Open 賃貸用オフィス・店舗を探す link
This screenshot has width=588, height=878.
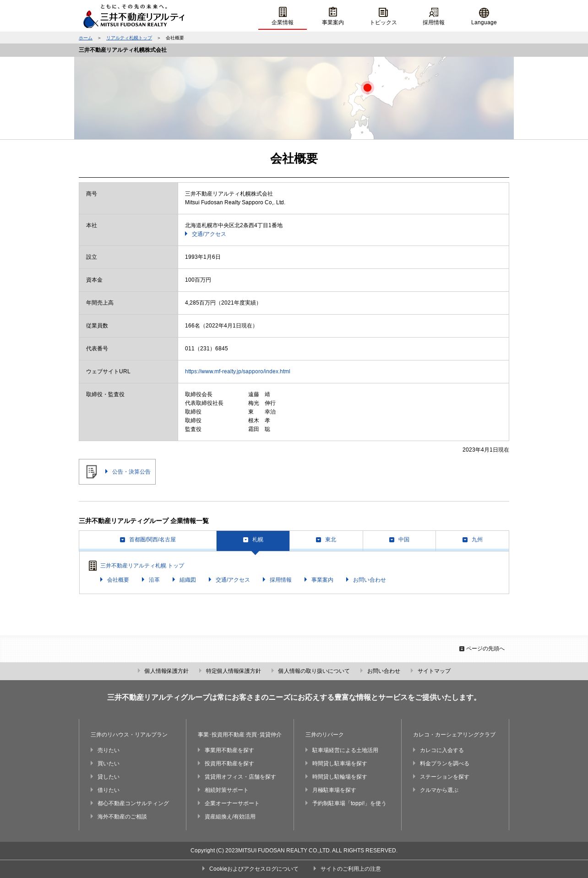(240, 777)
